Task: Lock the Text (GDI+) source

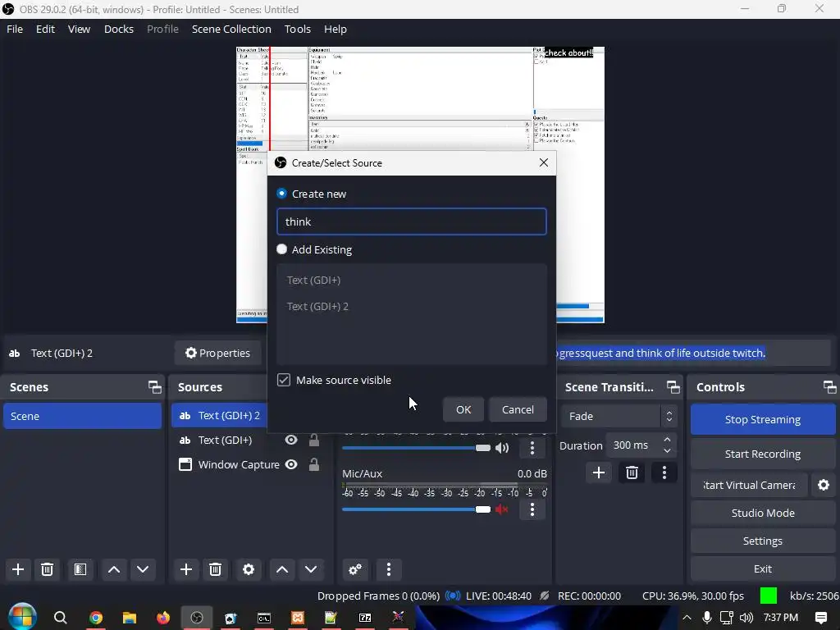Action: tap(314, 440)
